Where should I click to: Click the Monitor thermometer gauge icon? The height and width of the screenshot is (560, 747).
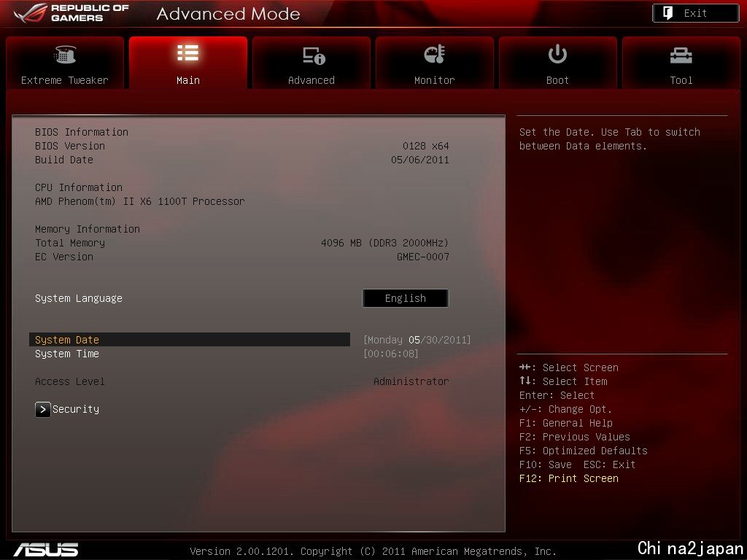[x=435, y=54]
